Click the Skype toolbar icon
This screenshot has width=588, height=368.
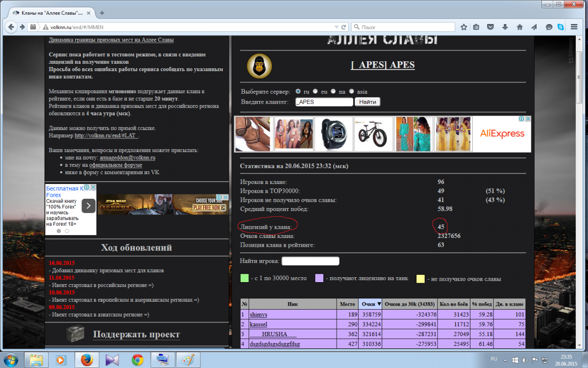(560, 27)
